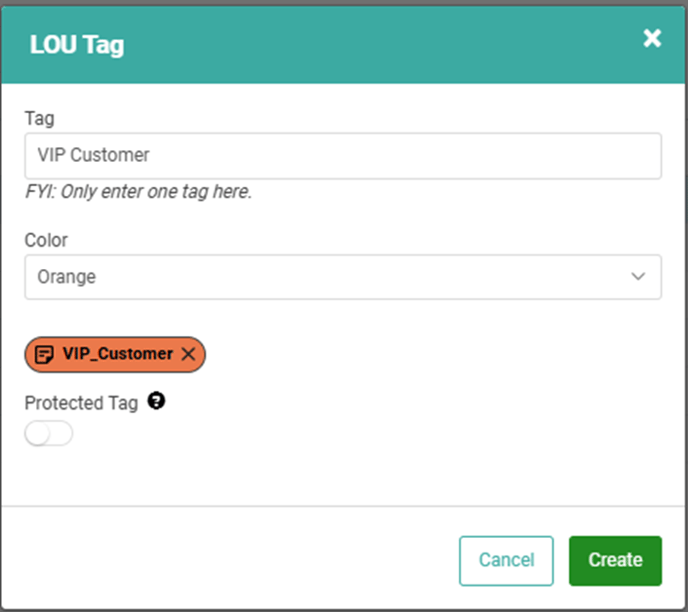The width and height of the screenshot is (688, 612).
Task: Click the 'FYI: Only enter one tag here' hint
Action: pos(139,192)
